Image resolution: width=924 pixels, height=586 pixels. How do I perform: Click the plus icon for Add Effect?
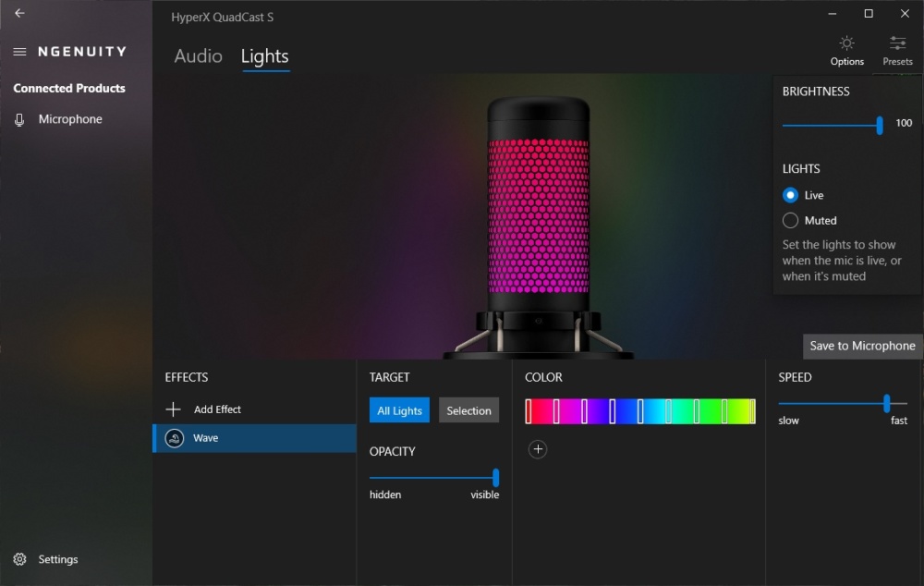174,409
